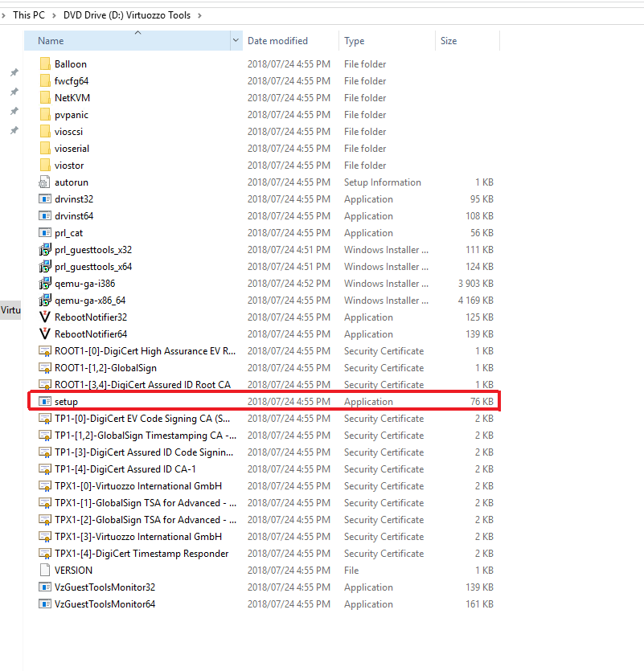Select file TP1-[0]-DigiCert EV Code Signing CA

[x=142, y=418]
